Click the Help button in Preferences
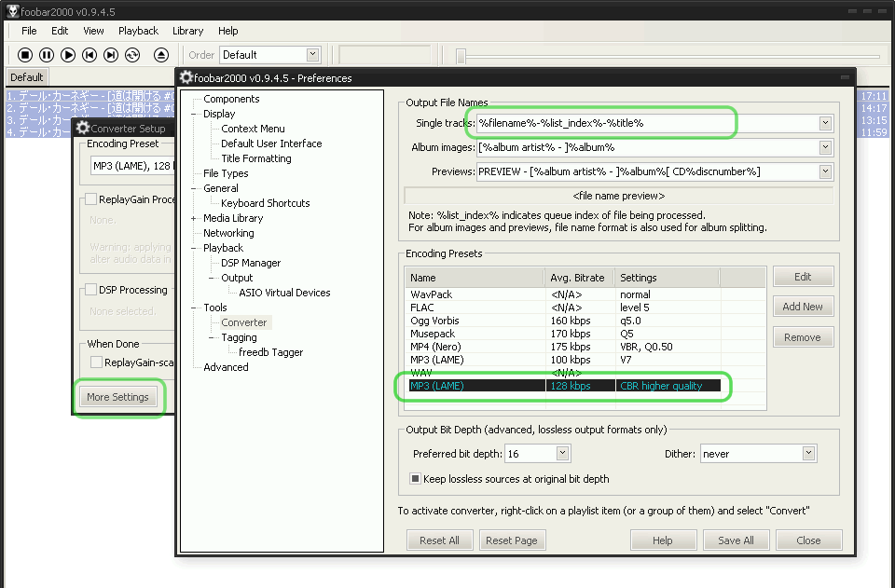The image size is (895, 588). click(x=663, y=540)
